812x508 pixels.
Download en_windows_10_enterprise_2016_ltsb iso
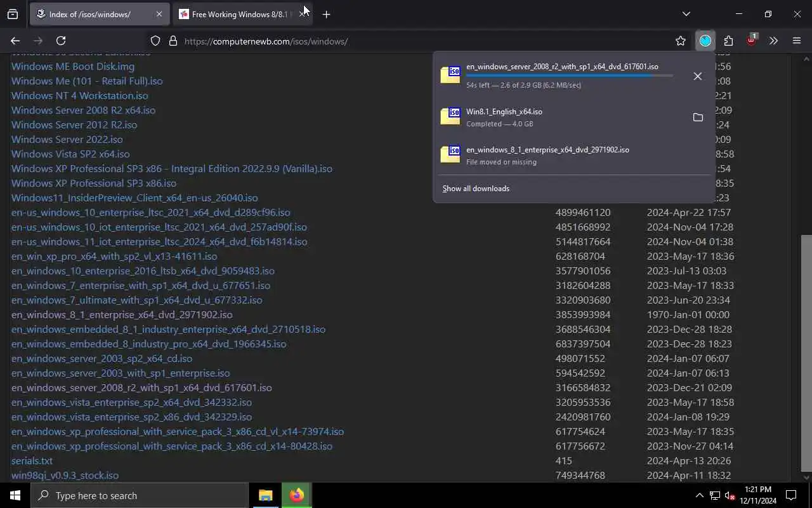pyautogui.click(x=143, y=271)
